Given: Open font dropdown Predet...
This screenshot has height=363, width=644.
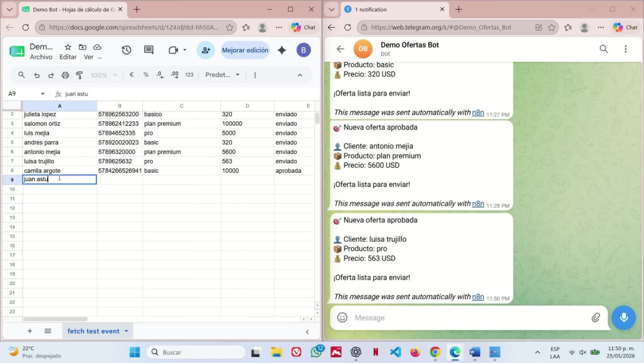Looking at the screenshot, I should coord(222,75).
